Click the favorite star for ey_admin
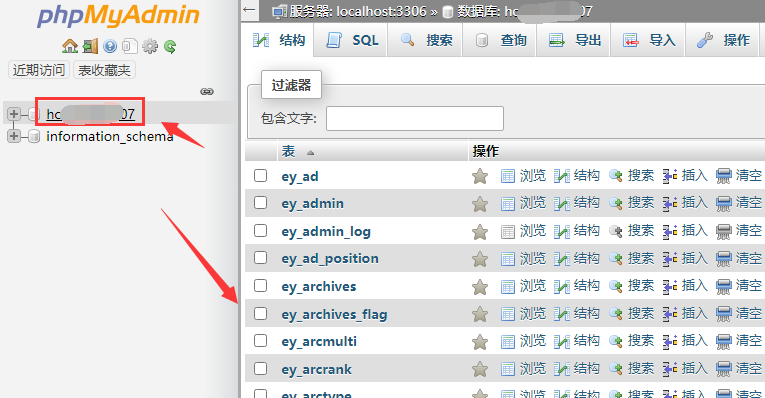765x398 pixels. [x=480, y=204]
